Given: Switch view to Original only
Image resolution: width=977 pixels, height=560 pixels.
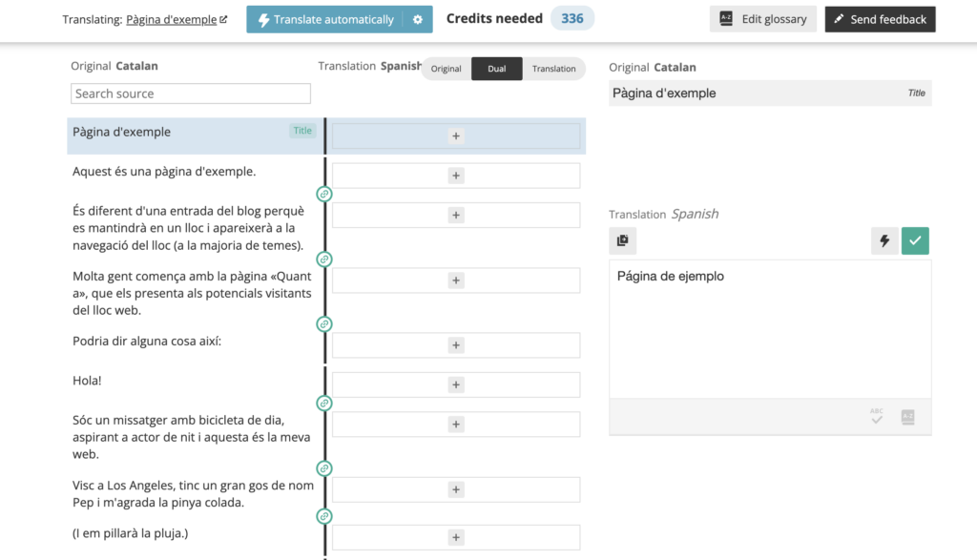Looking at the screenshot, I should click(x=446, y=69).
